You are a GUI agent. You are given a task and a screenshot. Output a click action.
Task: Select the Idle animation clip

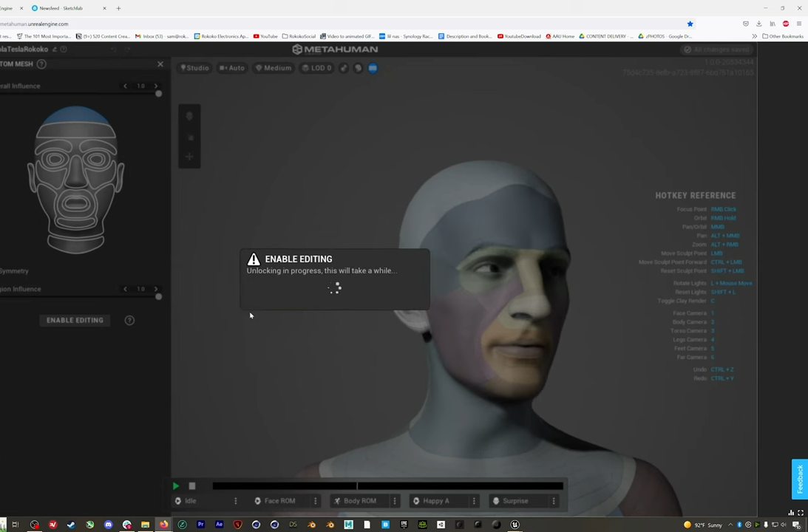[x=202, y=500]
